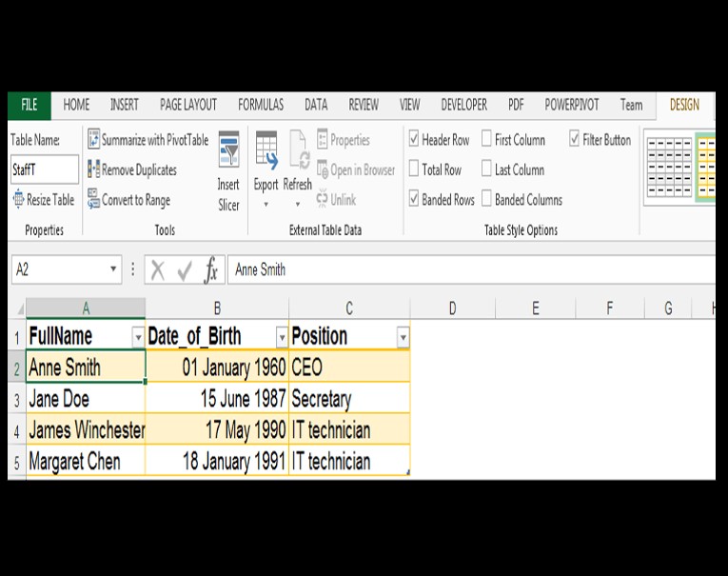Select row 3 header
The width and height of the screenshot is (728, 576).
17,399
